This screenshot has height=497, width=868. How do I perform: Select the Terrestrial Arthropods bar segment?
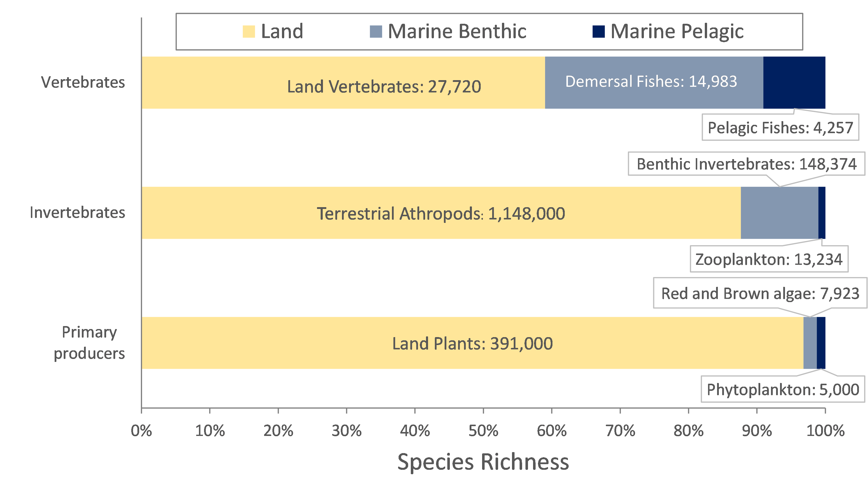click(x=441, y=213)
